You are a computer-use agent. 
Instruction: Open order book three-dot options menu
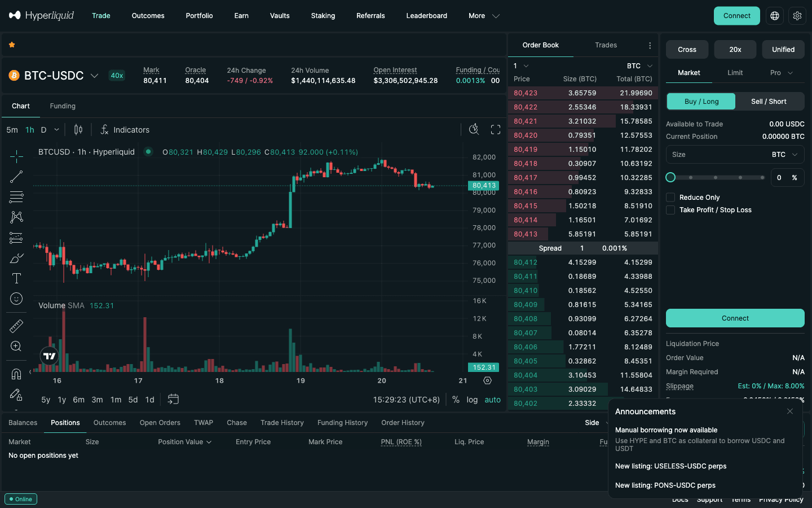tap(650, 45)
